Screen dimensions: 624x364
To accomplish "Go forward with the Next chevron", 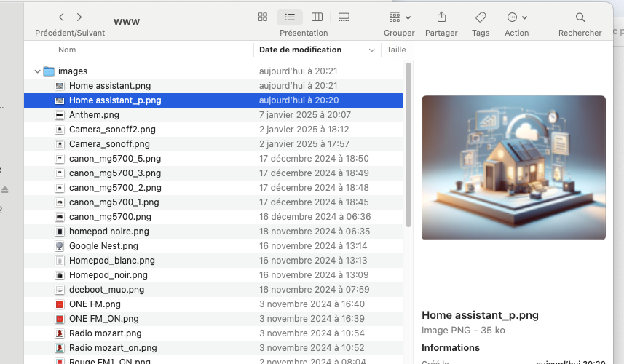I will (79, 17).
